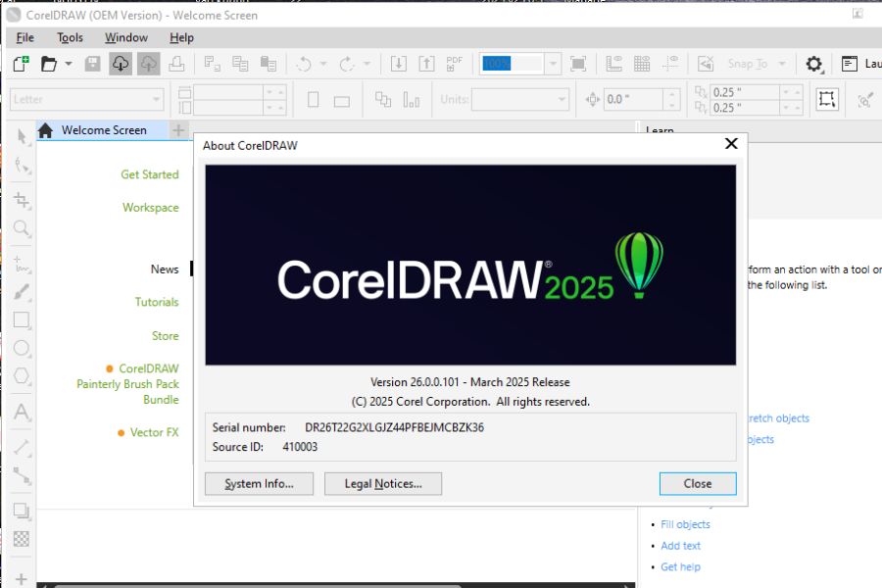Click the zoom level input field
Image resolution: width=882 pixels, height=588 pixels.
point(512,64)
